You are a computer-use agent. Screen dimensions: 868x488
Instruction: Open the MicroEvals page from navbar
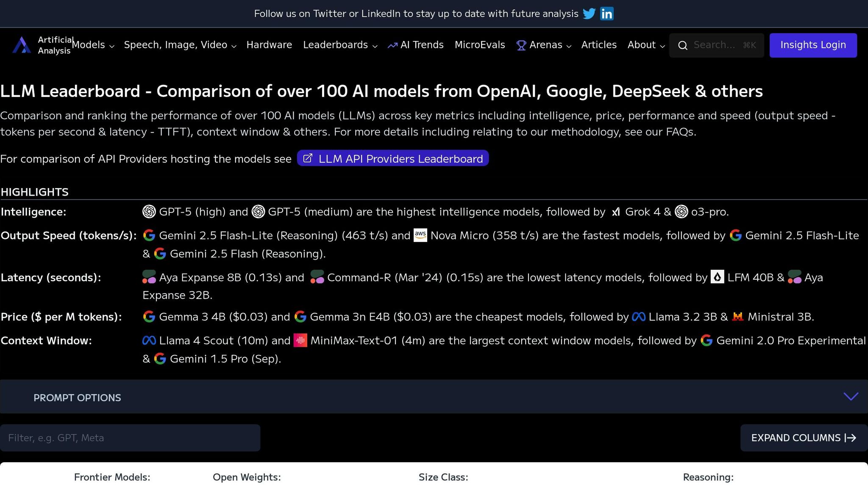pyautogui.click(x=479, y=45)
